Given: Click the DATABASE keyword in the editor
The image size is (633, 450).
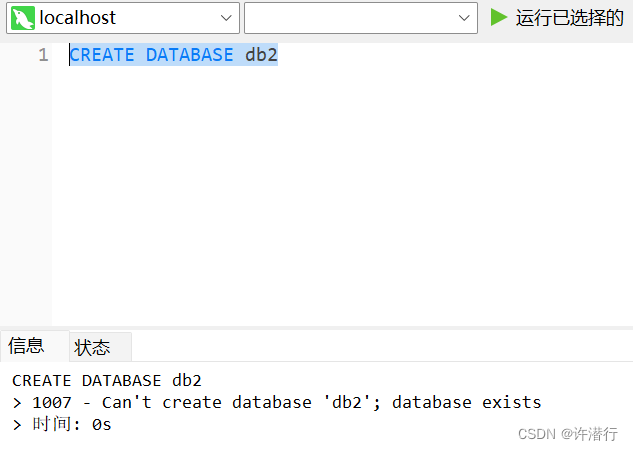Looking at the screenshot, I should tap(190, 55).
